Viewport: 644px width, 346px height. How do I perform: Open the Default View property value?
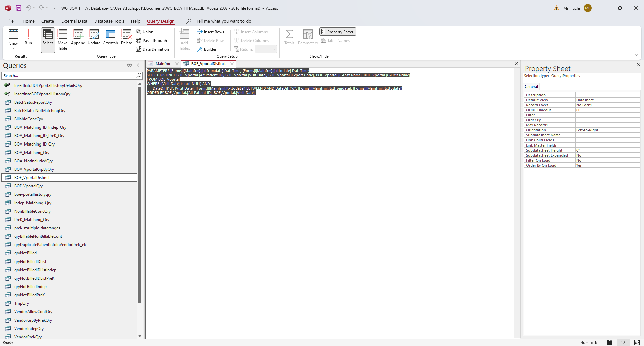[x=607, y=100]
